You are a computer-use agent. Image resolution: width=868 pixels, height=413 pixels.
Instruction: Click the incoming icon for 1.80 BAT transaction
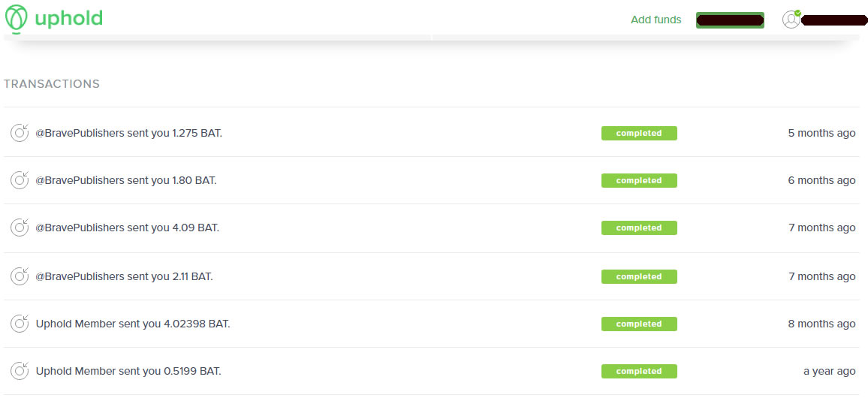pyautogui.click(x=20, y=180)
